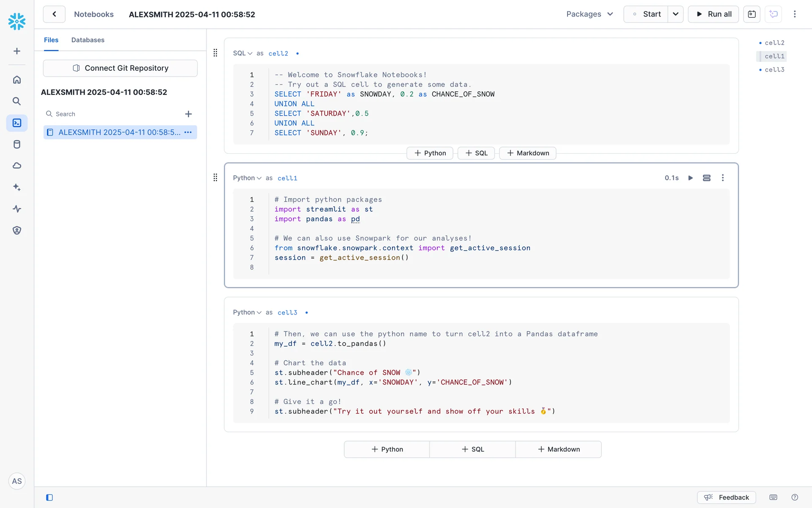Click the scheduler calendar icon in header
Viewport: 812px width, 508px height.
pyautogui.click(x=752, y=14)
